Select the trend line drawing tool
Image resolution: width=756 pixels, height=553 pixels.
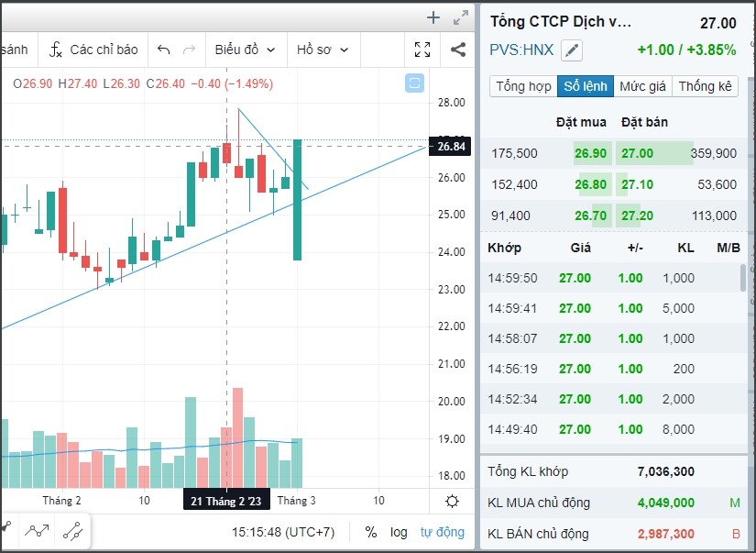point(73,530)
